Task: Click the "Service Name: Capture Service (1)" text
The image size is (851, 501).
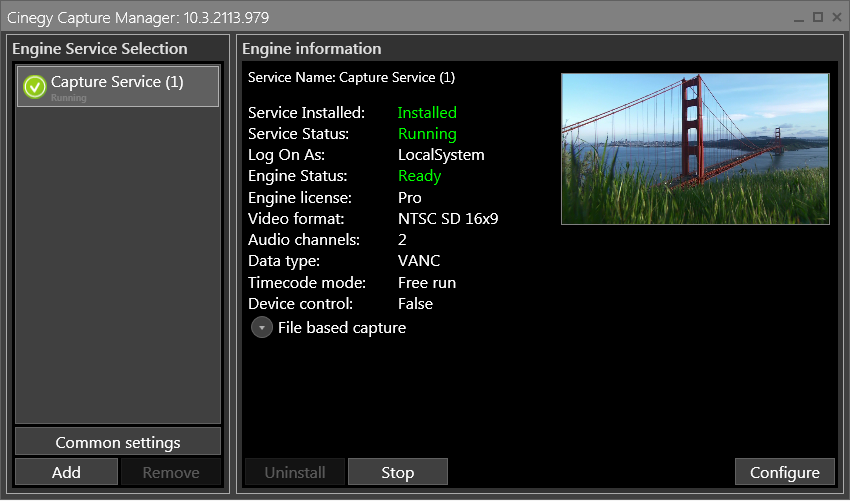Action: click(351, 78)
